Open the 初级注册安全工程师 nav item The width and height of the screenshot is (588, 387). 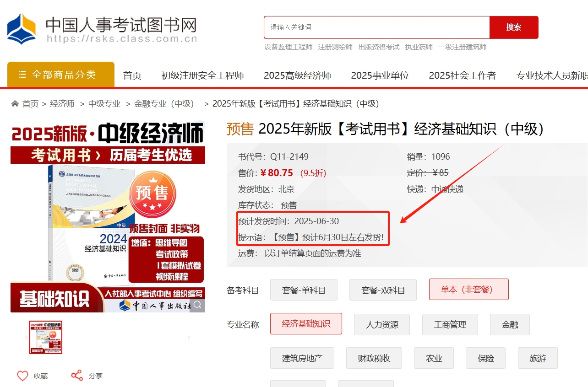pyautogui.click(x=202, y=75)
